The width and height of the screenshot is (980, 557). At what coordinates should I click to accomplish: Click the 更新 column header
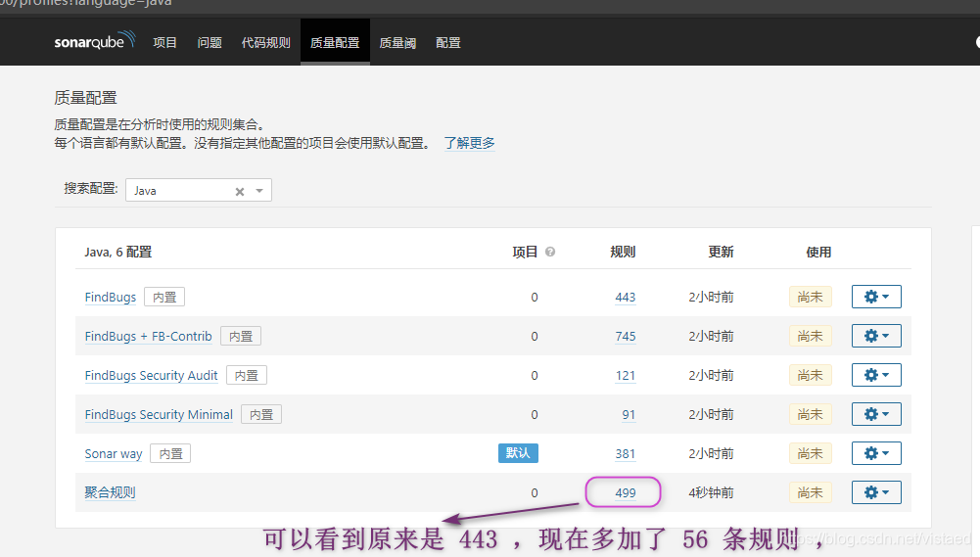pyautogui.click(x=721, y=252)
